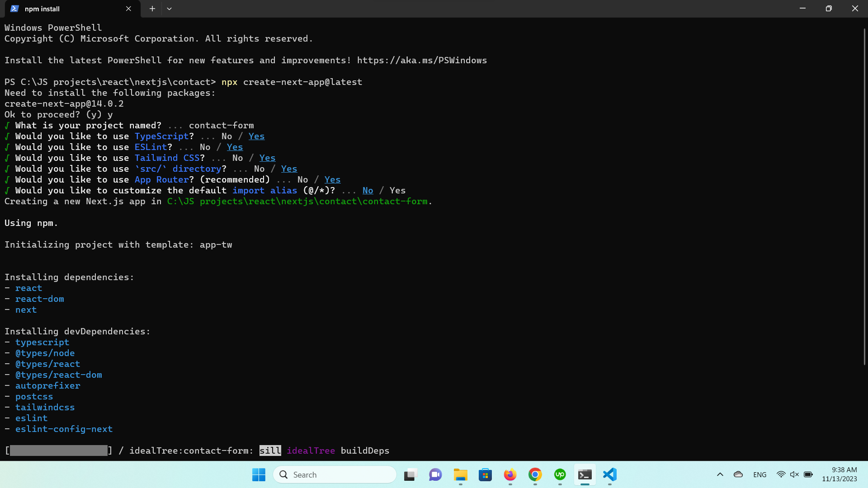The image size is (868, 488).
Task: Open File Explorer from the taskbar
Action: coord(460,475)
